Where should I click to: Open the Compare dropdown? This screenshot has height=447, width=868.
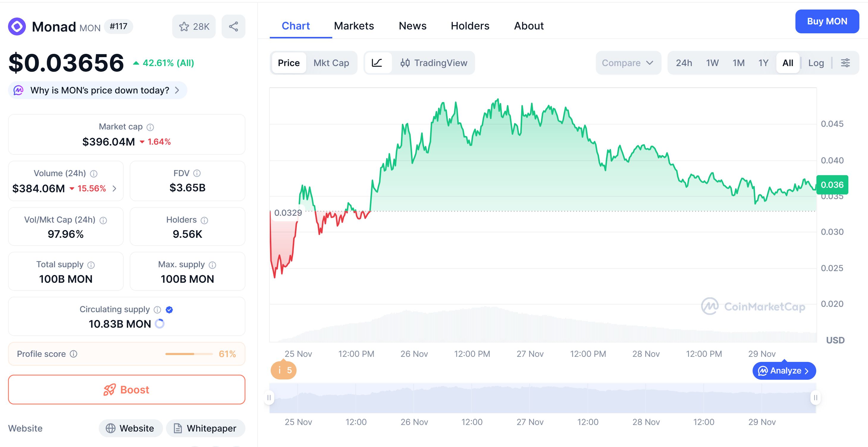[627, 63]
